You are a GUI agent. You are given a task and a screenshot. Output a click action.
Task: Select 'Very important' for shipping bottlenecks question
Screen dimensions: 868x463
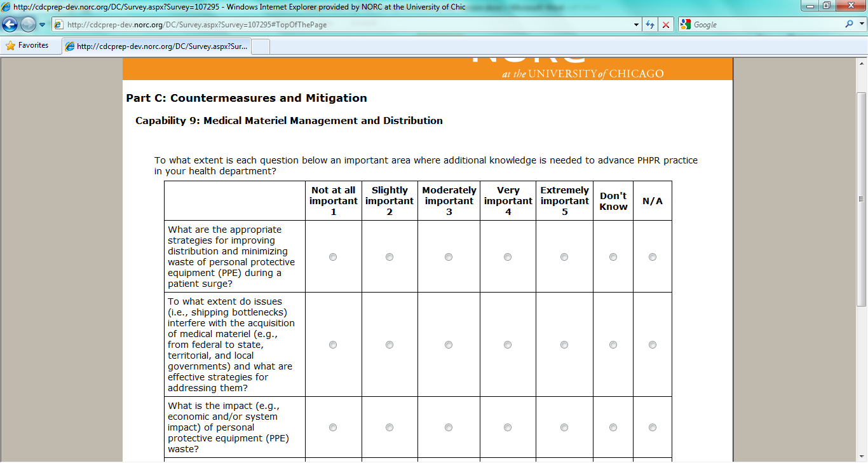click(x=507, y=345)
